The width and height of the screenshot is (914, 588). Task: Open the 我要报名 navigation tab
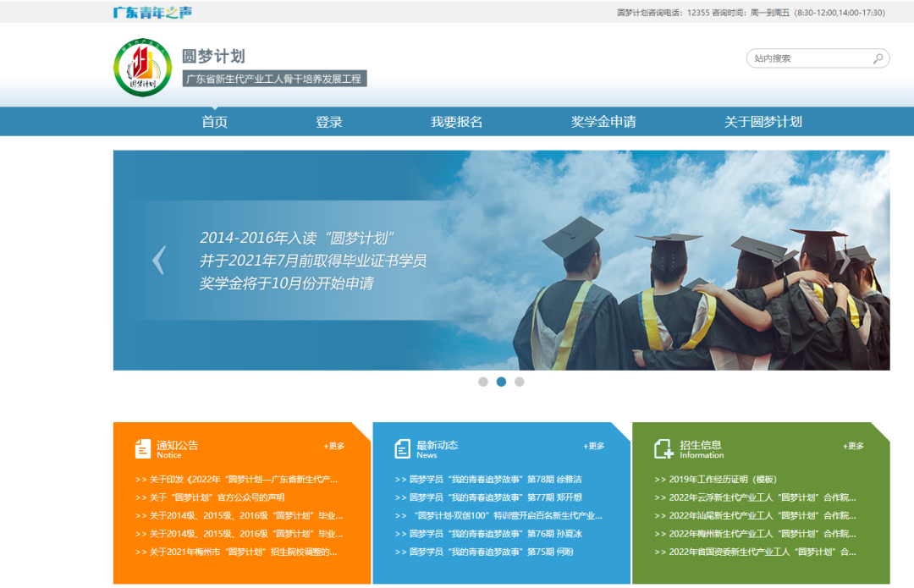[x=456, y=122]
